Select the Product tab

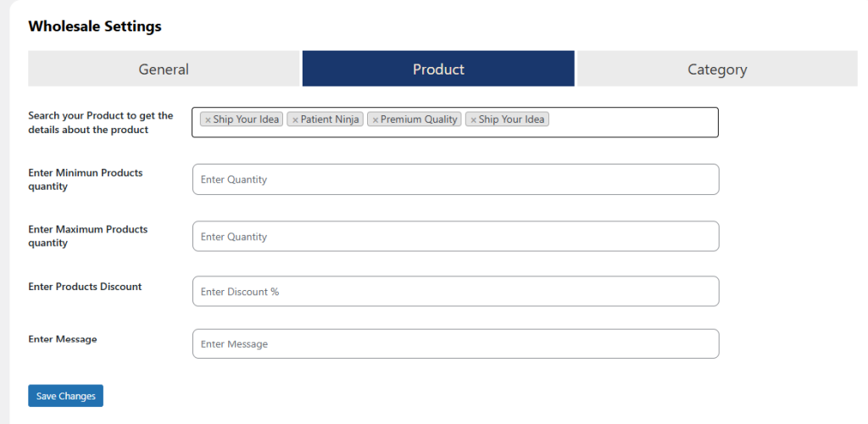click(438, 69)
